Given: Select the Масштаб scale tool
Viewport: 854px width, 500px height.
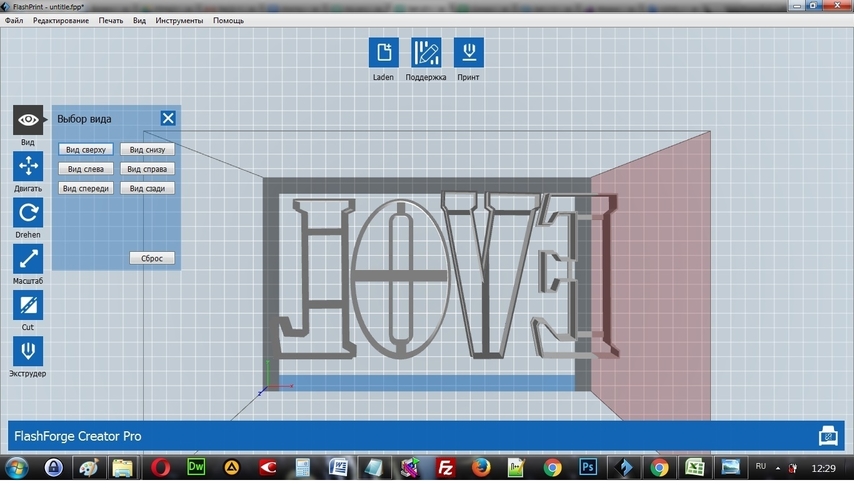Looking at the screenshot, I should (28, 259).
